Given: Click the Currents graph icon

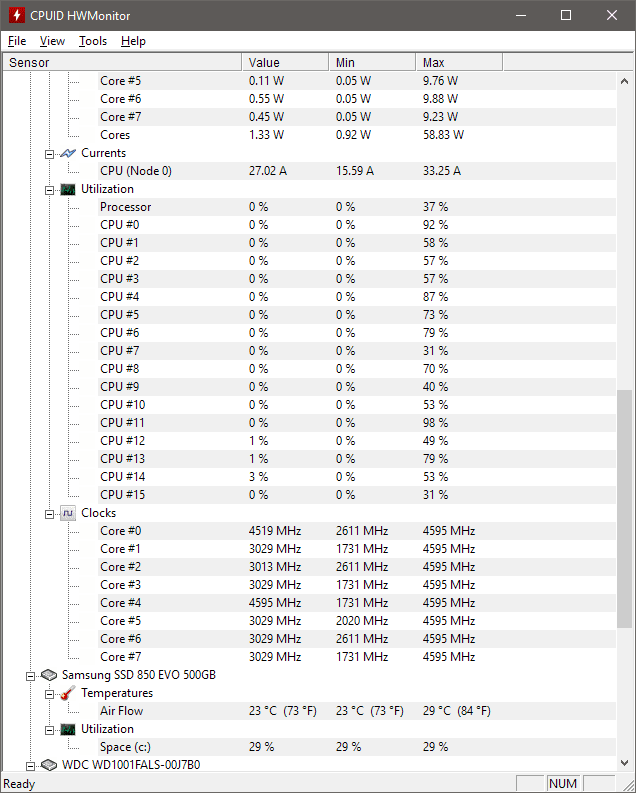Looking at the screenshot, I should point(68,153).
